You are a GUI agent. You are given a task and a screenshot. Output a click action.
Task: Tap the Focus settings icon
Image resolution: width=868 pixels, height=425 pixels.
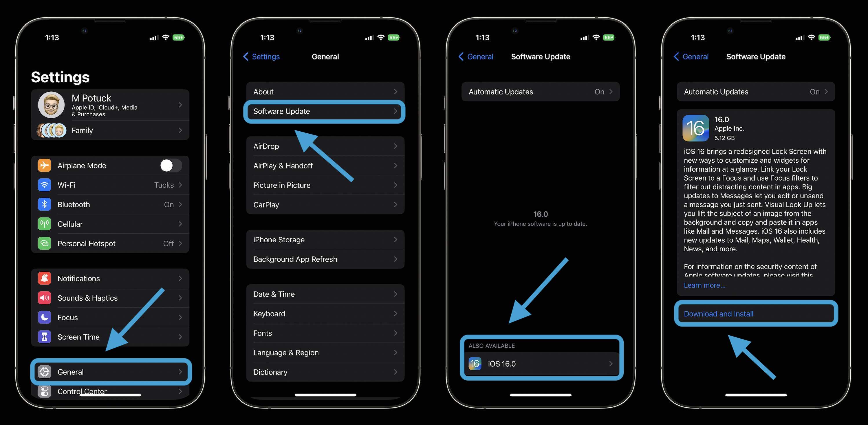point(45,316)
